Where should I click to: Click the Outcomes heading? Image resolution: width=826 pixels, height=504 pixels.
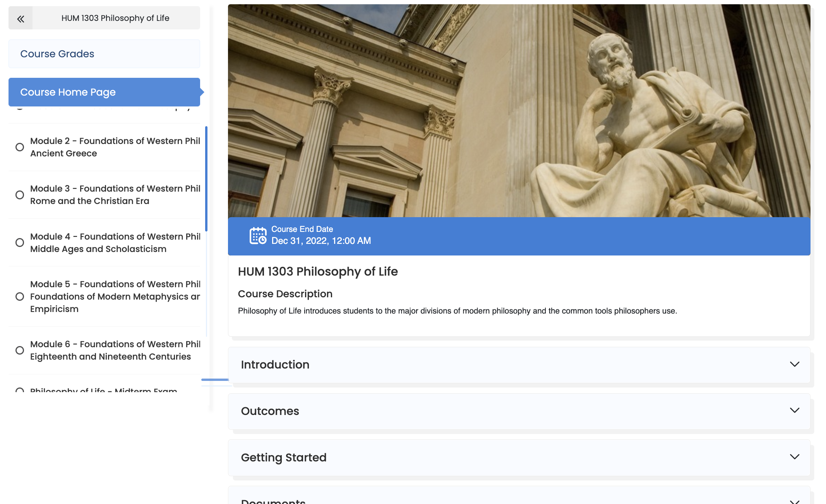(x=270, y=411)
